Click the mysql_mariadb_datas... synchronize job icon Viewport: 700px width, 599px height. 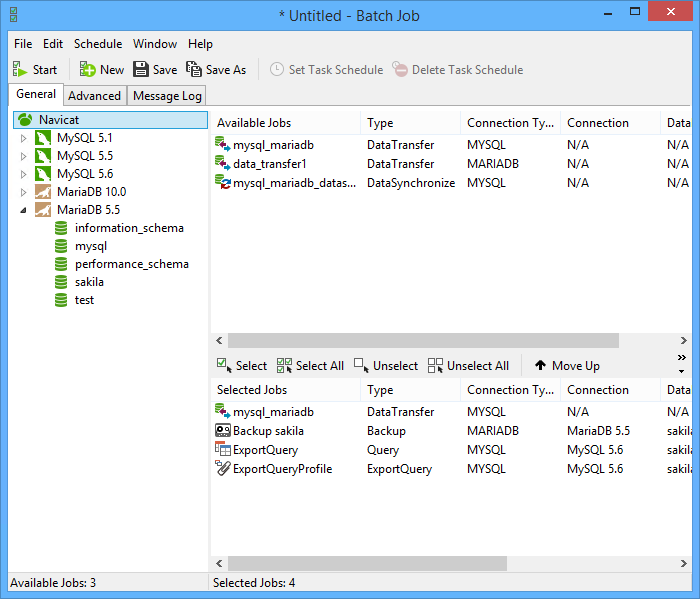point(222,182)
